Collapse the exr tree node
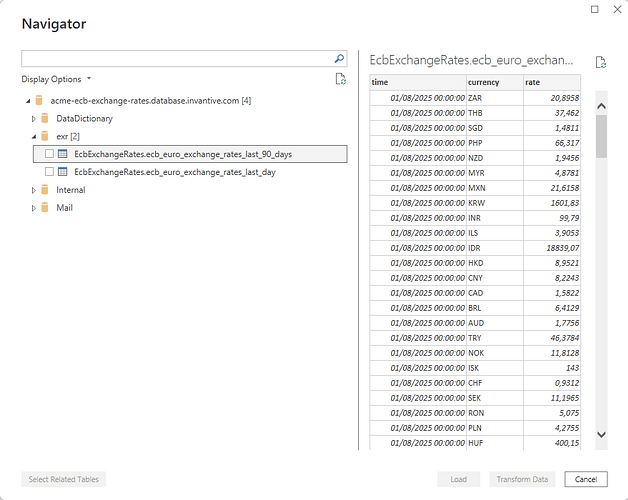Image resolution: width=628 pixels, height=500 pixels. click(x=33, y=136)
